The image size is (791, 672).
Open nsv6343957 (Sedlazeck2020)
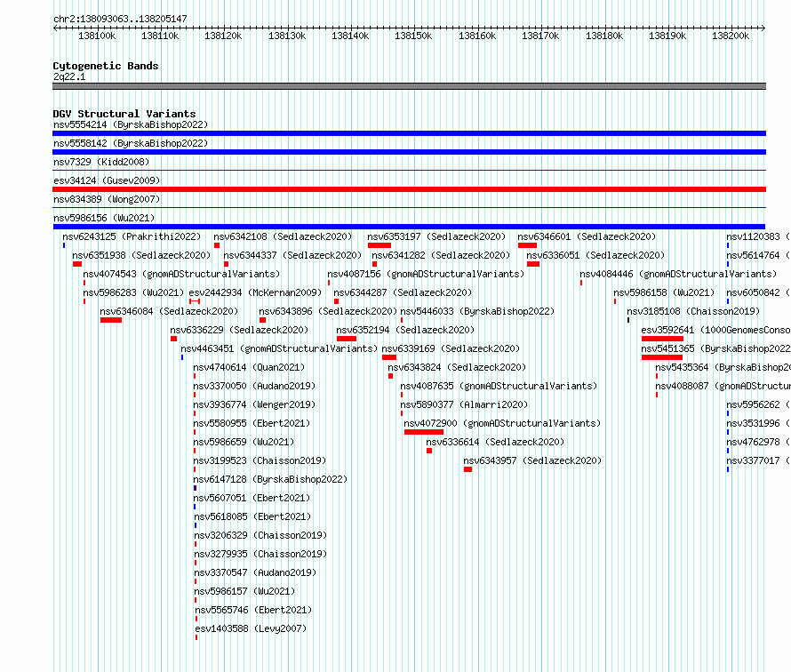coord(532,460)
